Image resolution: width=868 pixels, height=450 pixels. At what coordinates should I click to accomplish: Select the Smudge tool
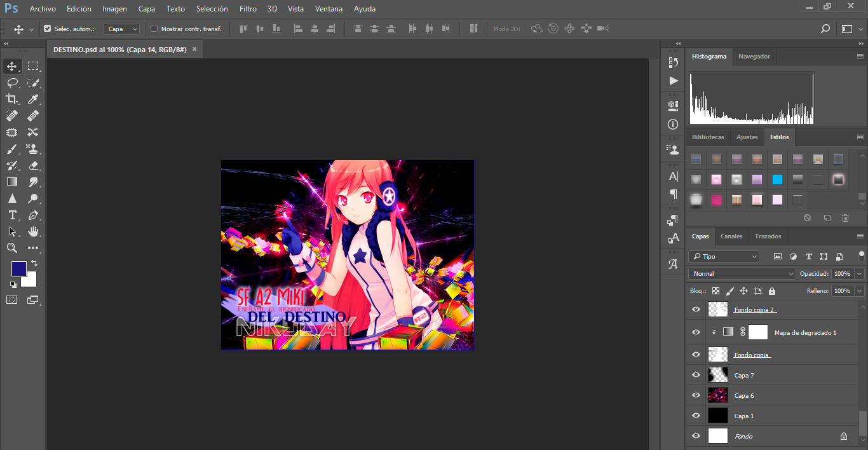[33, 182]
